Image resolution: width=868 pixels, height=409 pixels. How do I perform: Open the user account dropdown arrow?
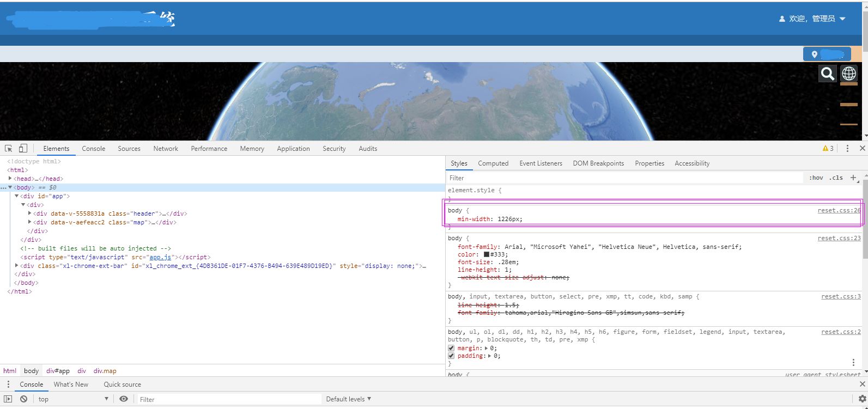842,19
